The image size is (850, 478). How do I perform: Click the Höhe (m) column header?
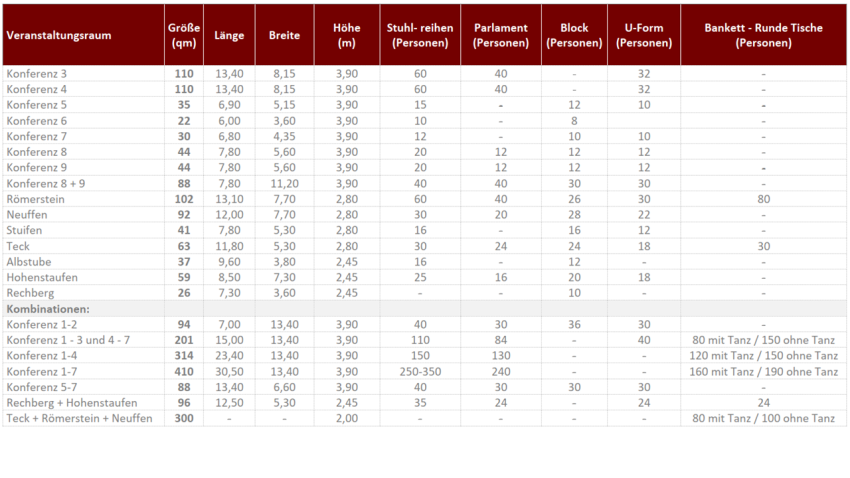[346, 36]
